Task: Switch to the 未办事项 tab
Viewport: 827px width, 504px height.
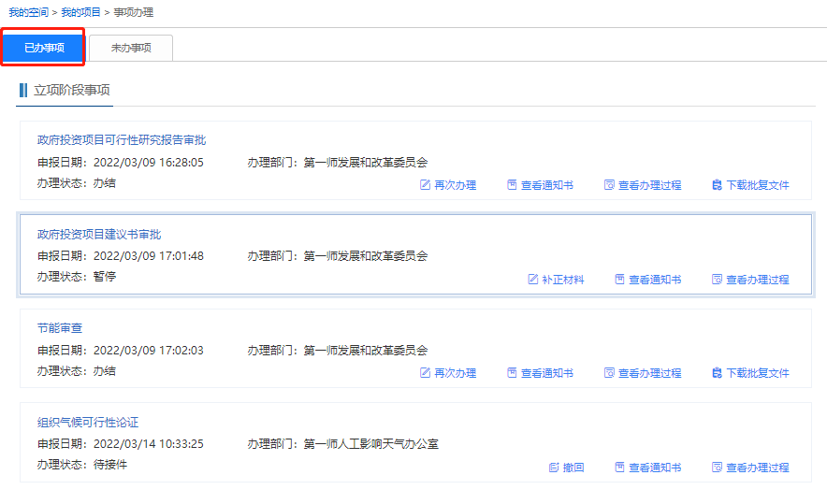Action: pyautogui.click(x=131, y=48)
